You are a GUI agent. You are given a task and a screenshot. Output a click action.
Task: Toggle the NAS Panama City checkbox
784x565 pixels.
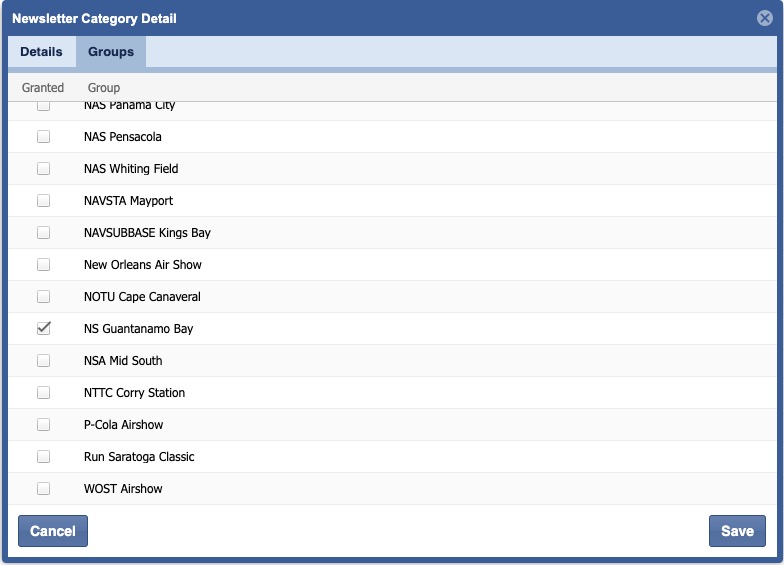44,106
